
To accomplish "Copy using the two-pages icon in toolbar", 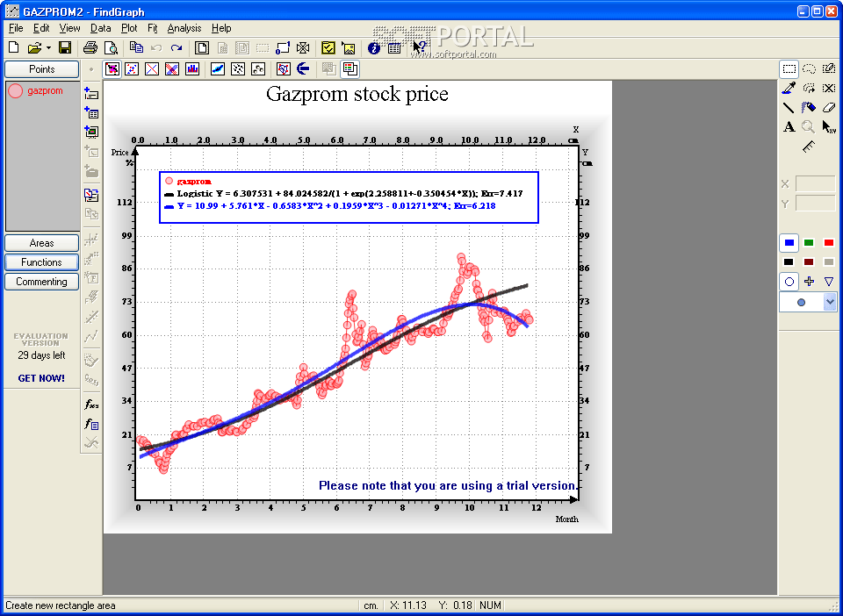I will tap(137, 47).
